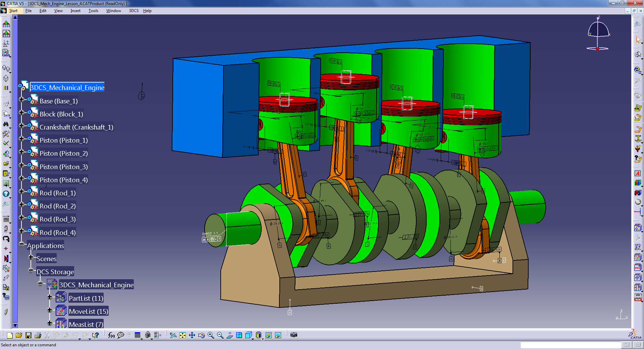Select the Zoom Out tool

pyautogui.click(x=220, y=336)
